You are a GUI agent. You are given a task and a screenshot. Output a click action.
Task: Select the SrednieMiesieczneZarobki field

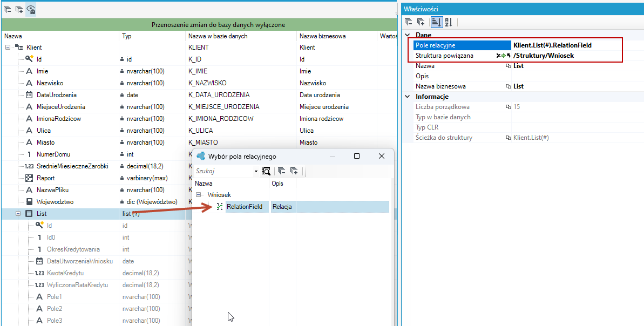coord(72,166)
